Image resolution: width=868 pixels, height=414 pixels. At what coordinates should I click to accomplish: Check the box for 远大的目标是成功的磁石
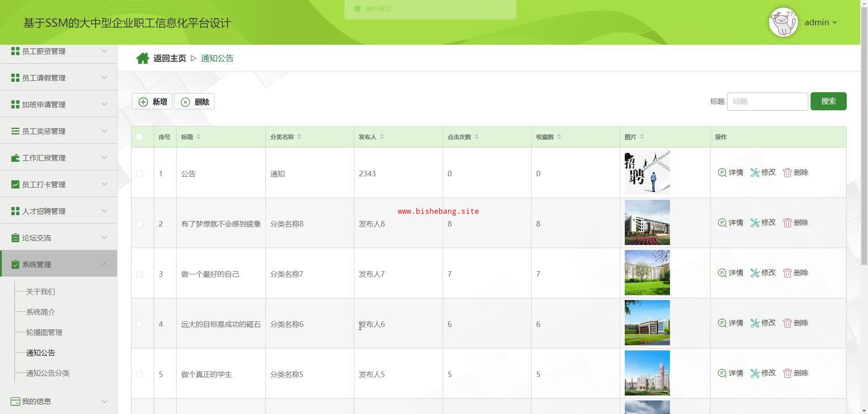pos(139,325)
